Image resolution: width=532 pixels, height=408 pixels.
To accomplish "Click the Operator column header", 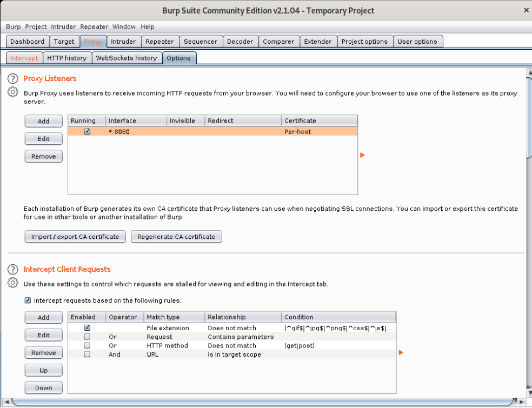I will (x=125, y=317).
